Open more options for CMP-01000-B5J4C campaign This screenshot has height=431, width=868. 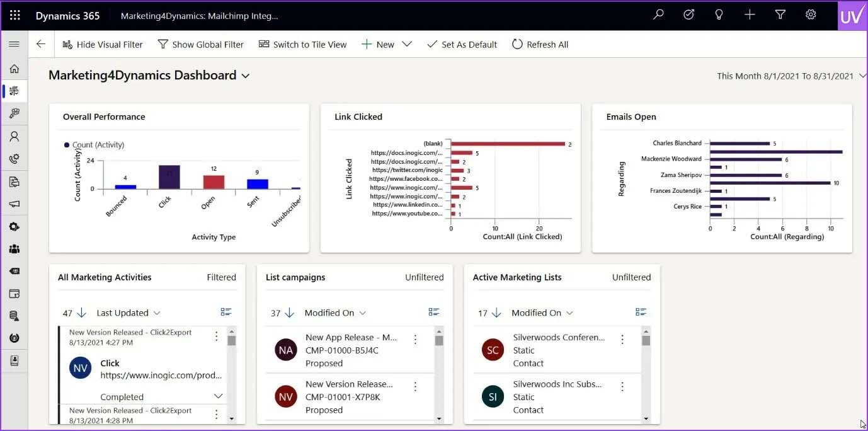415,339
